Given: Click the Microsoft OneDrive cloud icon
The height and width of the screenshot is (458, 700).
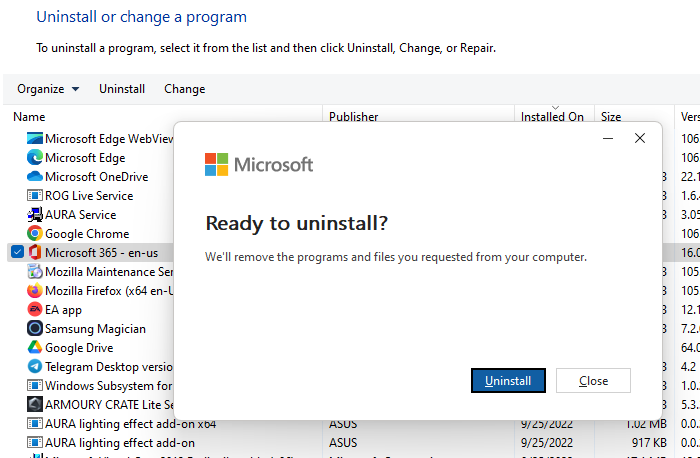Looking at the screenshot, I should point(35,177).
